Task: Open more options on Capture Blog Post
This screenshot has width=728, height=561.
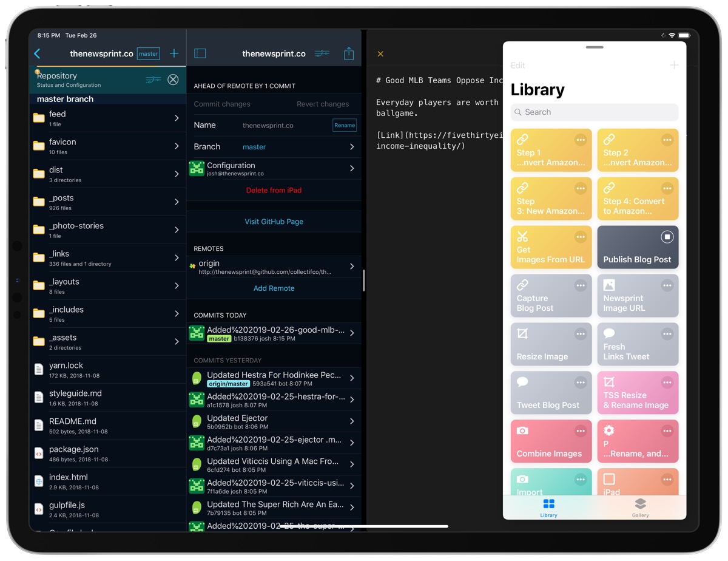Action: (581, 285)
